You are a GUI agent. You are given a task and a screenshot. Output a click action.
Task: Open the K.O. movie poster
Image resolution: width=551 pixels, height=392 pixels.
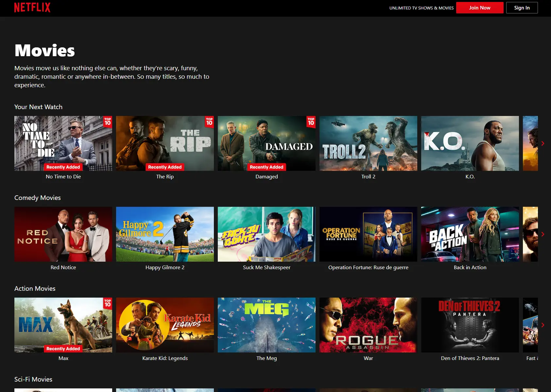470,143
